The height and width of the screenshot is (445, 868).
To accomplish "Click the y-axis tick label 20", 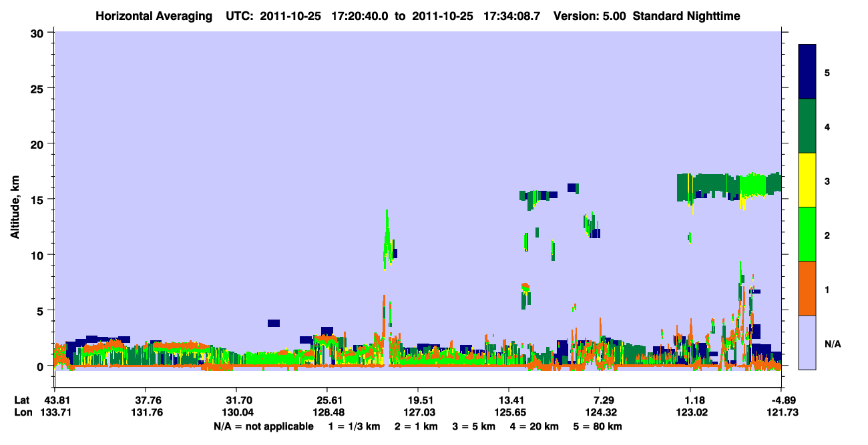I will click(x=39, y=143).
